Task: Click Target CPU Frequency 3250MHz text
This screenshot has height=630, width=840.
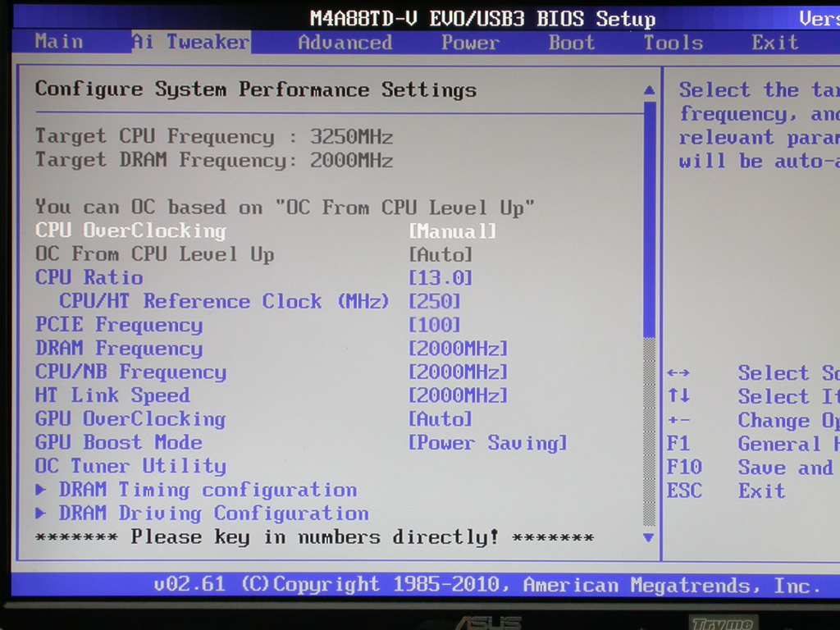Action: coord(214,137)
